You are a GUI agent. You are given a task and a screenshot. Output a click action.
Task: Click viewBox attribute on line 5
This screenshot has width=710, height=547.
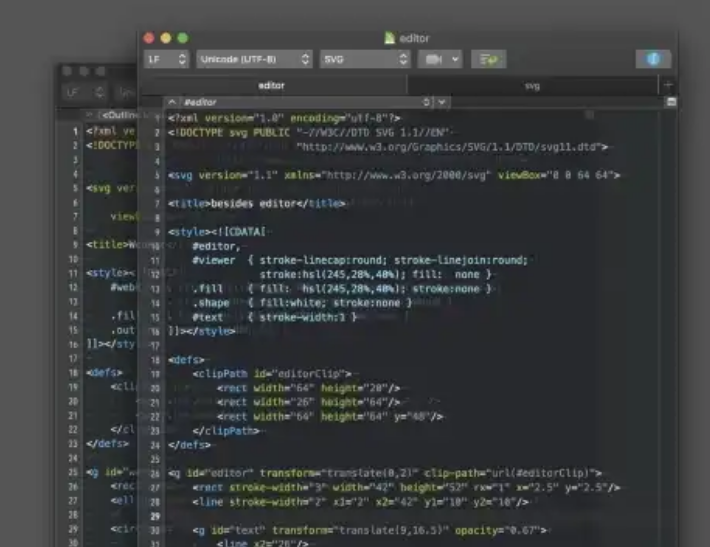556,175
